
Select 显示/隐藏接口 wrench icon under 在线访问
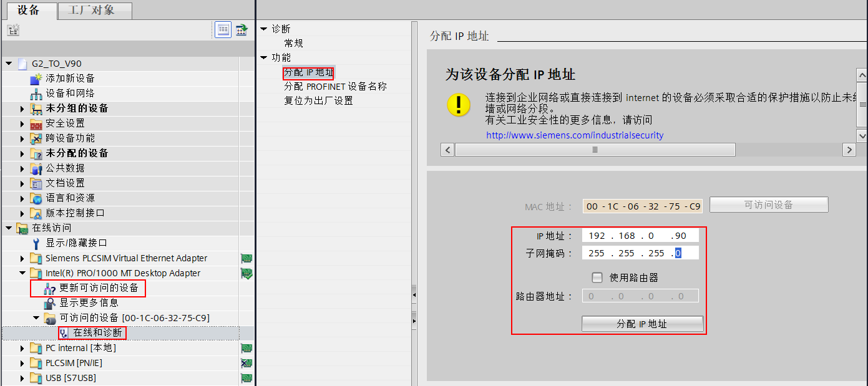pyautogui.click(x=36, y=243)
